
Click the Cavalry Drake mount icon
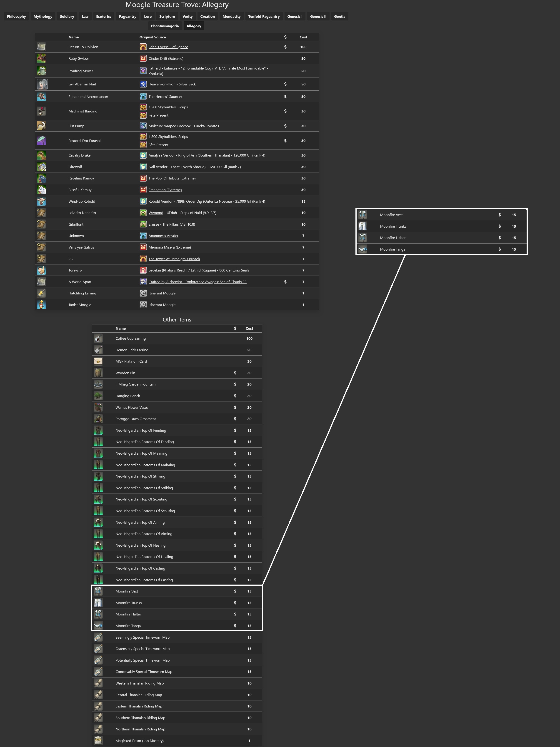point(41,155)
